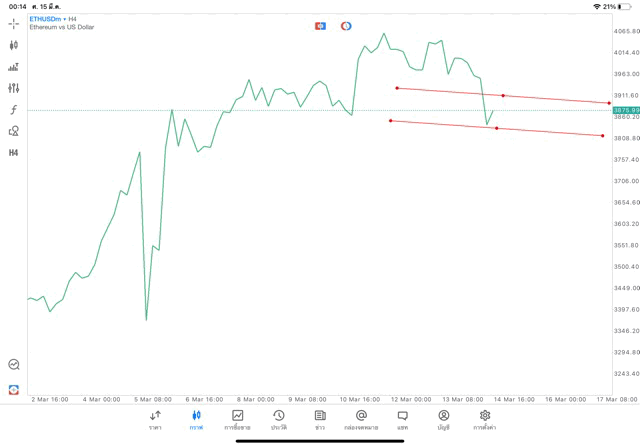Open the chart type candlestick icon
Viewport: 640px width, 447px height.
[x=14, y=45]
